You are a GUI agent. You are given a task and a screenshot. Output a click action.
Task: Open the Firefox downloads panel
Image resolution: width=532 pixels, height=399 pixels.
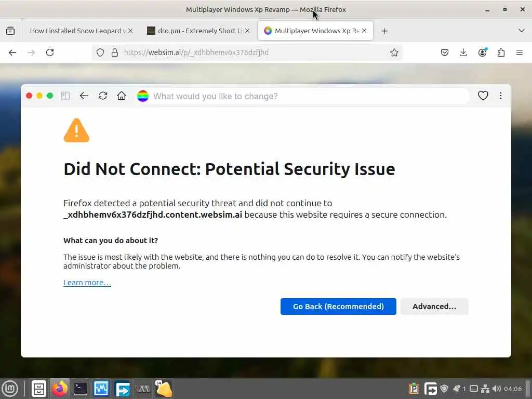463,52
